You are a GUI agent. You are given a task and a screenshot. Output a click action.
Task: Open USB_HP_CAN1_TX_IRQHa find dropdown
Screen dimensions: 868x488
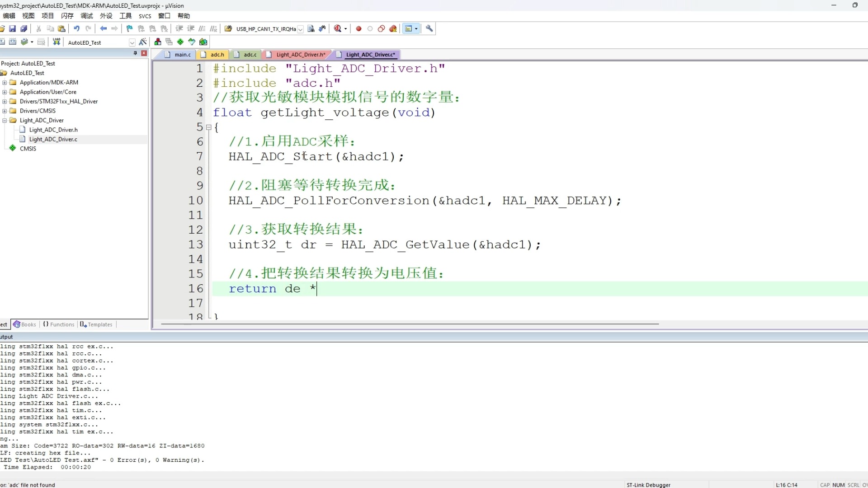[300, 29]
